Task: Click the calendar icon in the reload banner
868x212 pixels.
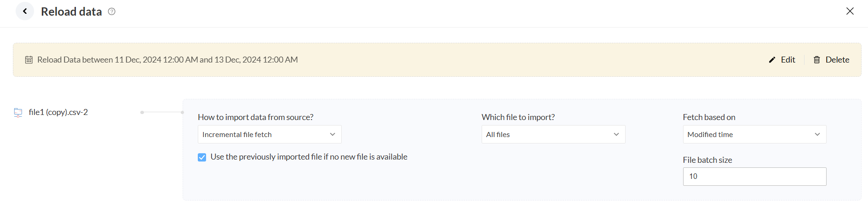Action: click(29, 60)
